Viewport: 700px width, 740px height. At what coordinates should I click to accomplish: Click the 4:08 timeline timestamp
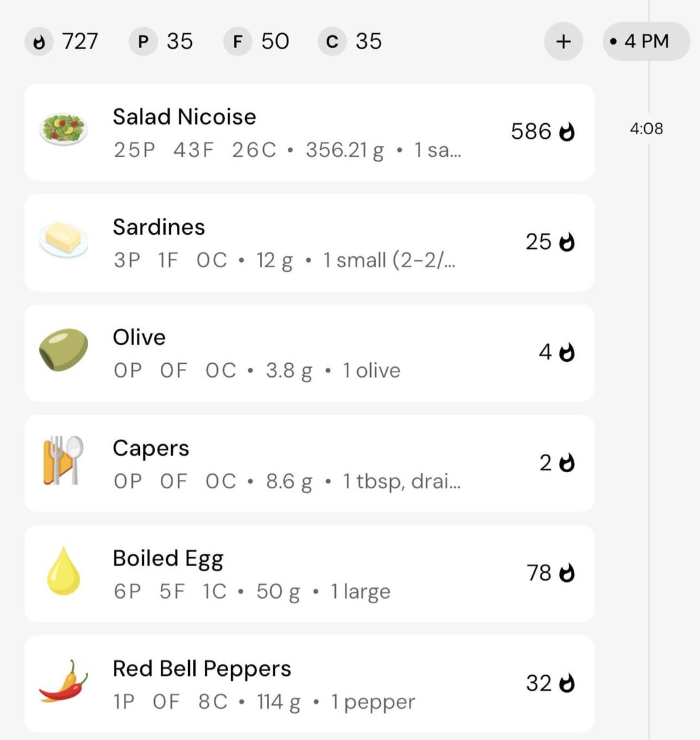[x=646, y=128]
